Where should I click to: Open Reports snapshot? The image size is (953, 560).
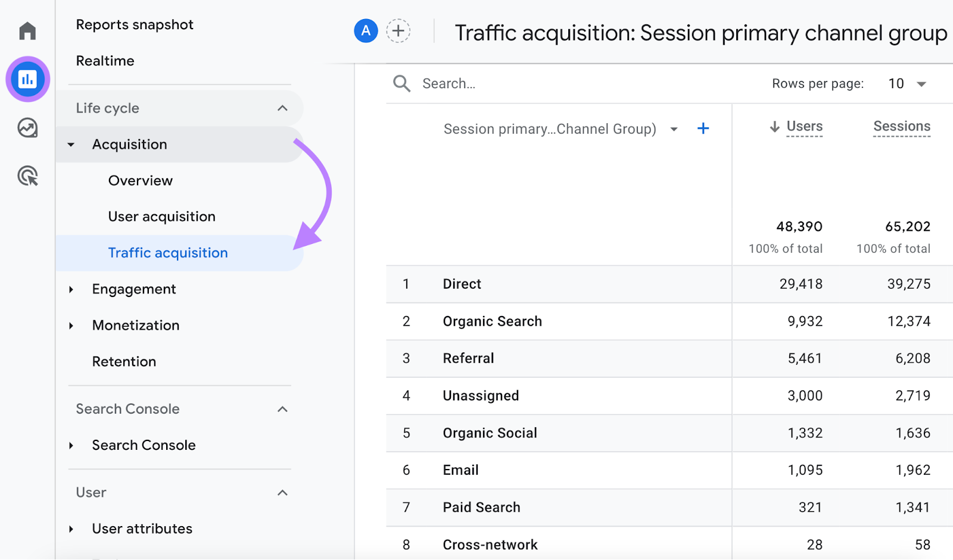tap(135, 24)
